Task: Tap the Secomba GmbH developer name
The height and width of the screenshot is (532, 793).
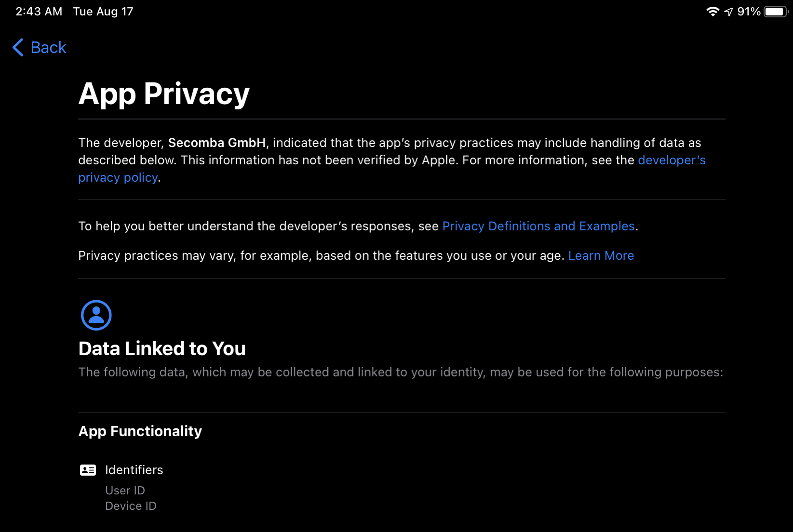Action: 217,143
